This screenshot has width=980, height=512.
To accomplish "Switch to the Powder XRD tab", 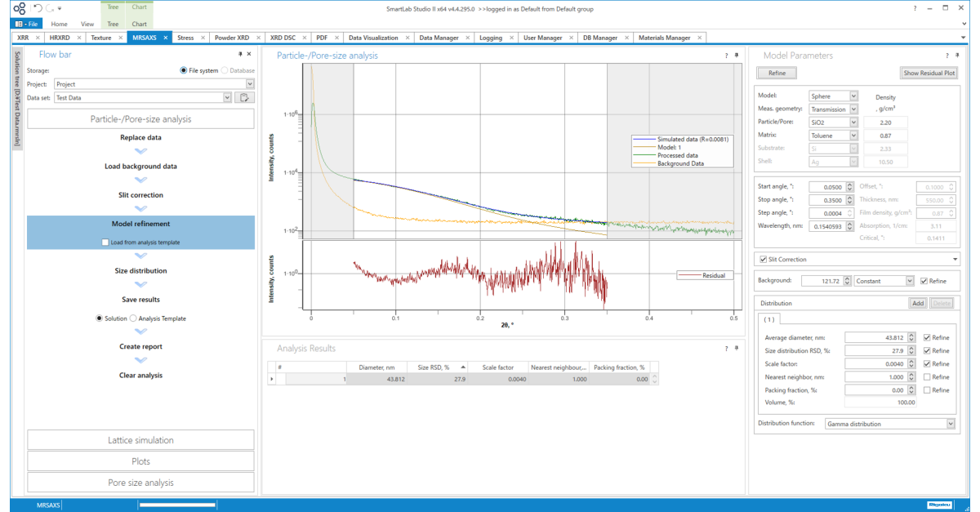I will click(x=230, y=37).
